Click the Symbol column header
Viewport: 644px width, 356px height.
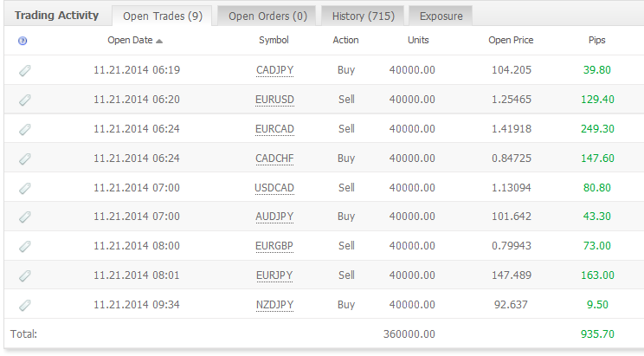[274, 41]
